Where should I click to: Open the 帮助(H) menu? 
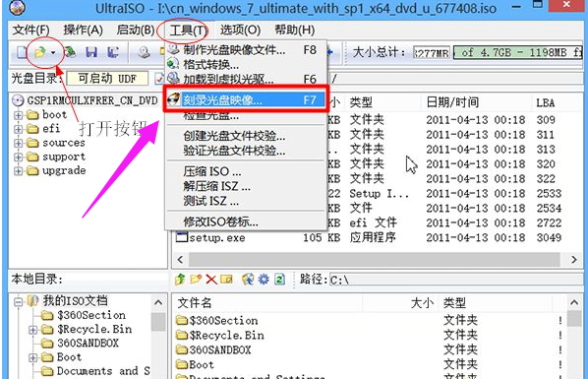tap(294, 31)
